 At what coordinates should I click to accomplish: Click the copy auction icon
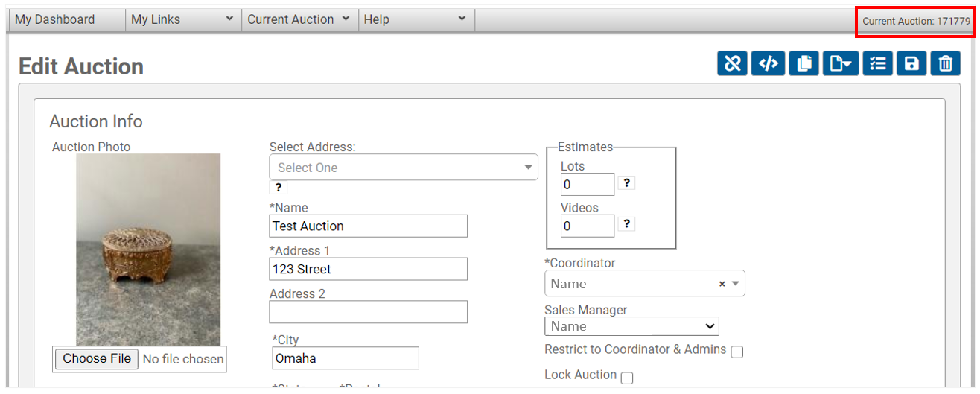[804, 64]
